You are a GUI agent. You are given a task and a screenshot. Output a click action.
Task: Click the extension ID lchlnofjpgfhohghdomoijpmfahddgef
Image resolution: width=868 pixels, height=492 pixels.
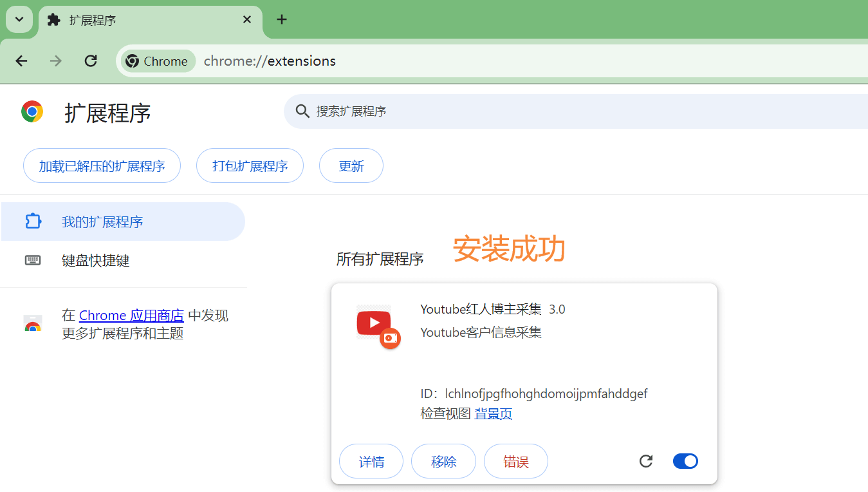(x=546, y=393)
